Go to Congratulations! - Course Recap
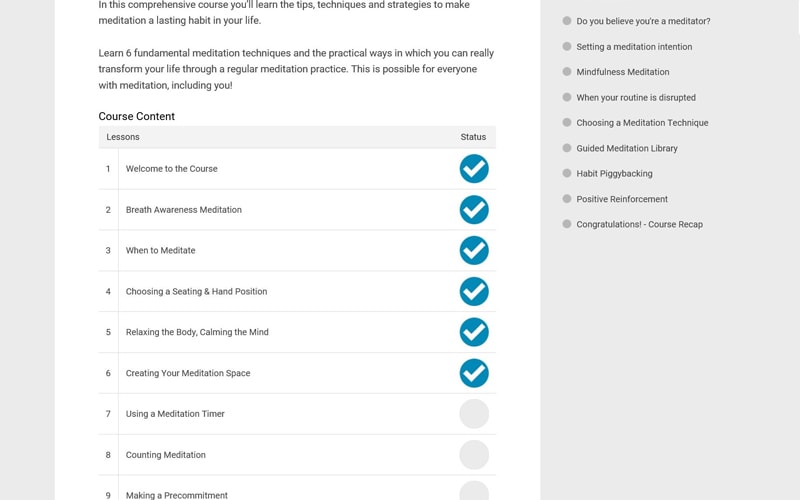Viewport: 800px width, 500px height. point(640,225)
